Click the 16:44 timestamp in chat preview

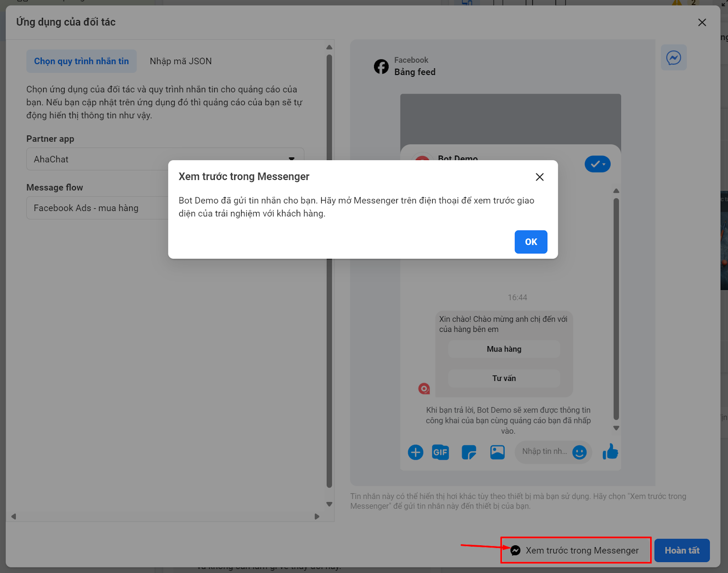pyautogui.click(x=517, y=297)
